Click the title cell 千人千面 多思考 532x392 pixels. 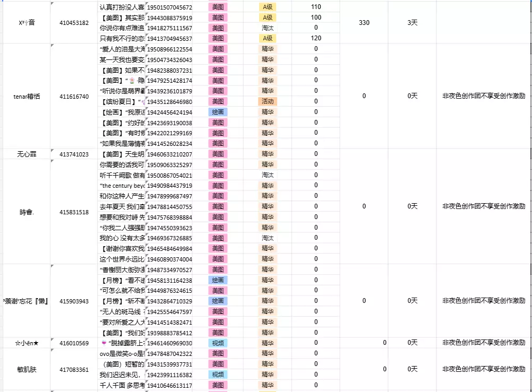point(122,386)
